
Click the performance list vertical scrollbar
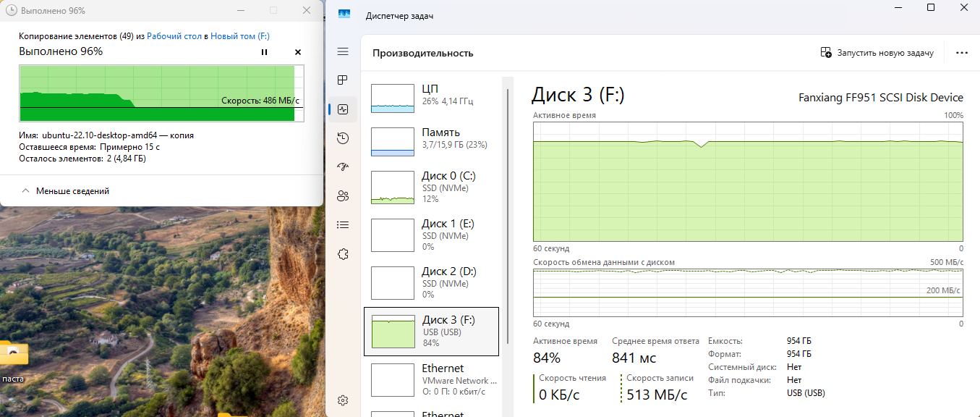508,217
